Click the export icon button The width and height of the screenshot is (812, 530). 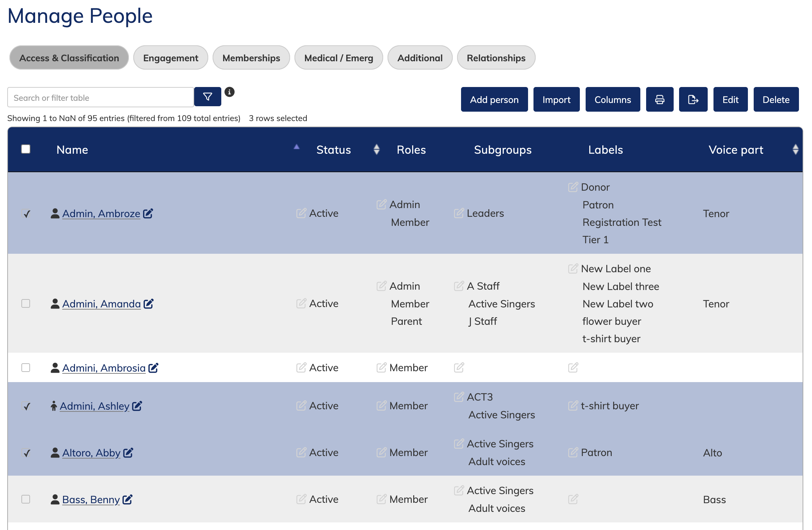693,100
